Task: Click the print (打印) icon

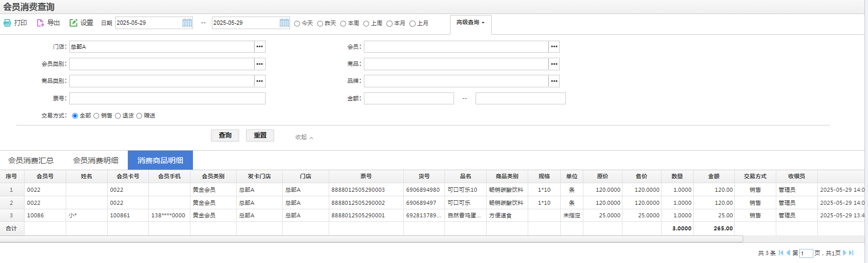Action: (8, 23)
